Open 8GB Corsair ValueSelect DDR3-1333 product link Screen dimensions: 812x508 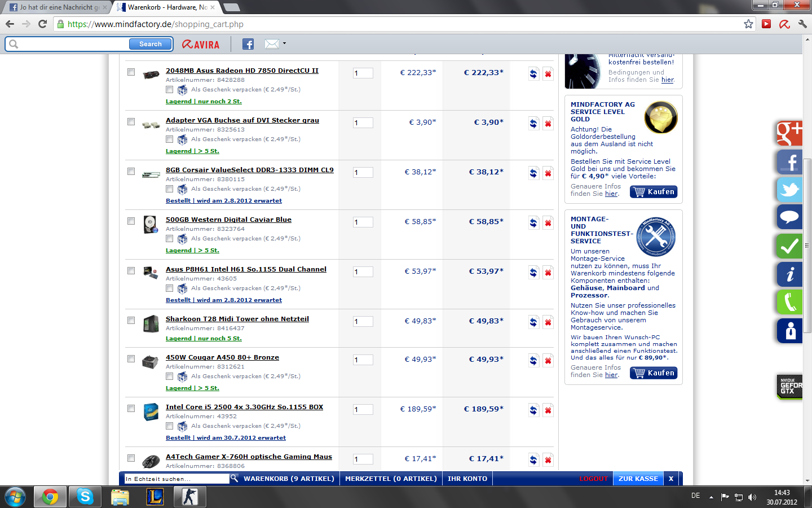click(x=250, y=170)
